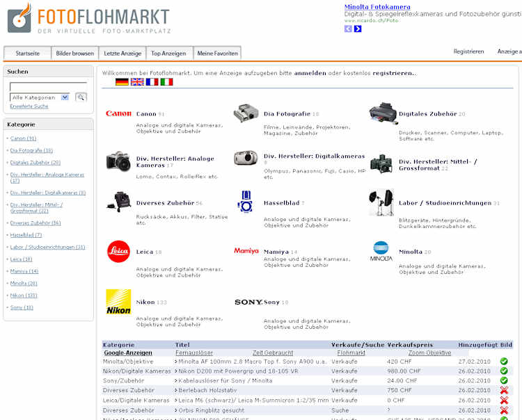Open listing Kabelauslöser für Sony / Minolta
522x420 pixels.
tap(224, 381)
